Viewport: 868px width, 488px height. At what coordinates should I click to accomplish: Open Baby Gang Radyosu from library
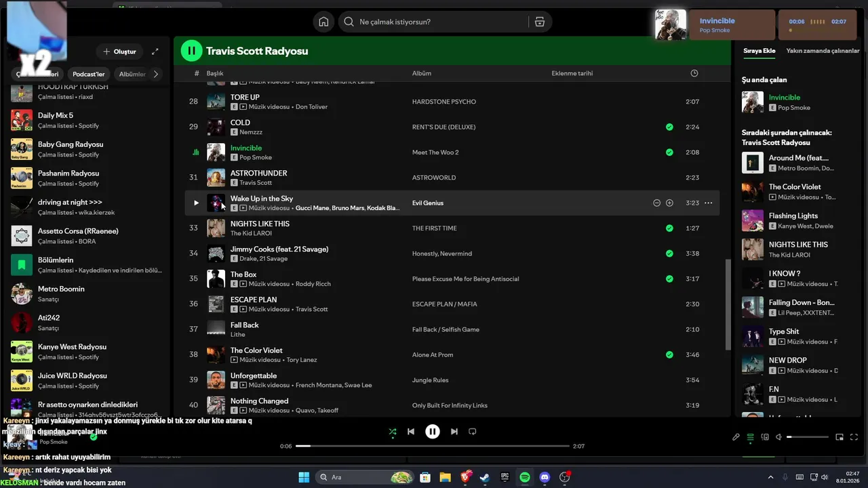(x=87, y=149)
